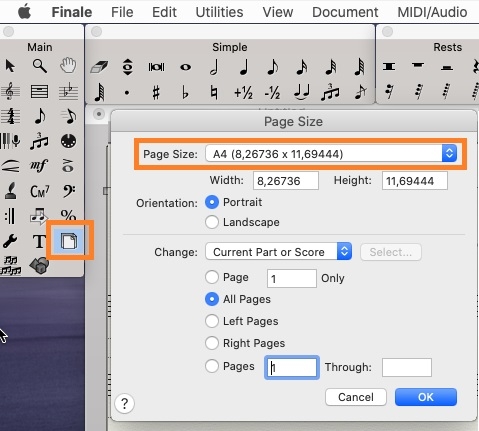
Task: Choose the flat accidental tool
Action: click(185, 93)
